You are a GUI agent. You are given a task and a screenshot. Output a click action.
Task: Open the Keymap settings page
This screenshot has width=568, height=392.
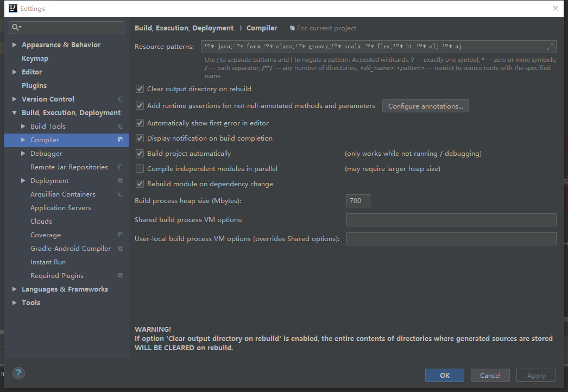point(35,59)
